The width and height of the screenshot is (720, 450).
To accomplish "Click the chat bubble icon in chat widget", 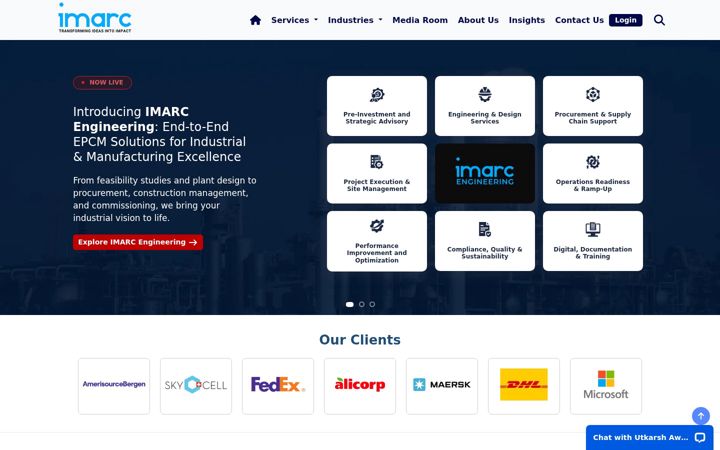I will (699, 438).
